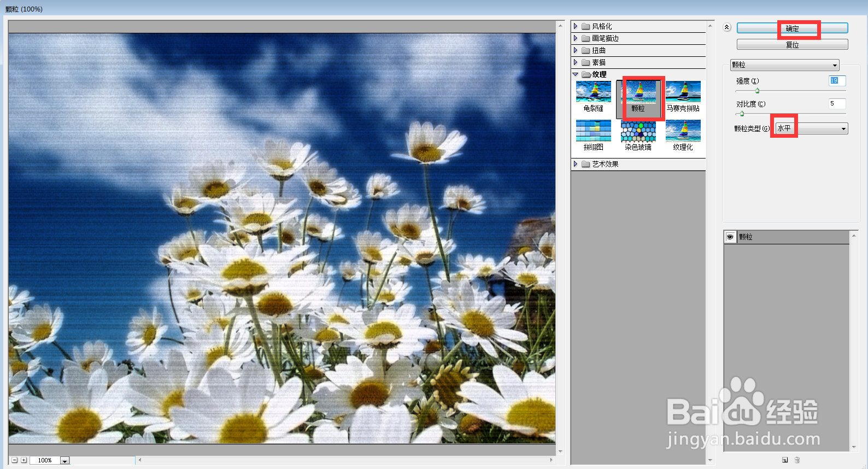This screenshot has height=469, width=868.
Task: Expand the 素描 filter folder
Action: (576, 62)
